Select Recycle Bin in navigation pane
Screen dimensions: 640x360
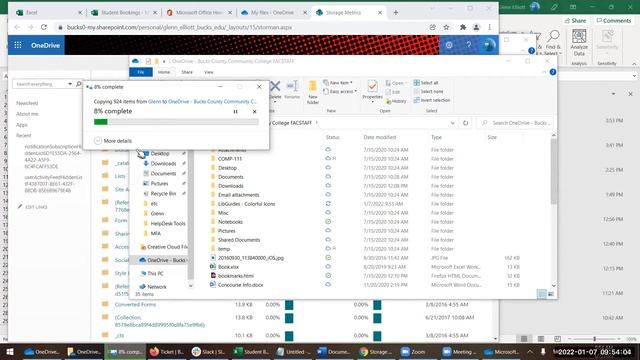pos(163,193)
